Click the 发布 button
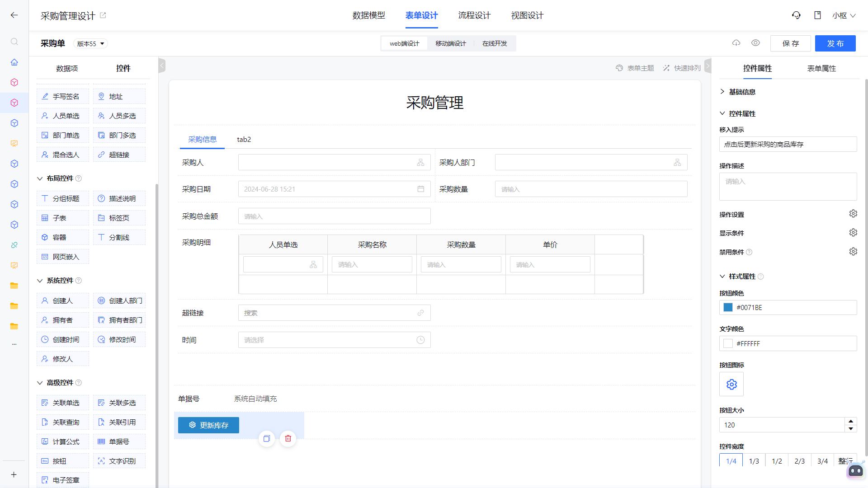Image resolution: width=868 pixels, height=488 pixels. pyautogui.click(x=835, y=43)
